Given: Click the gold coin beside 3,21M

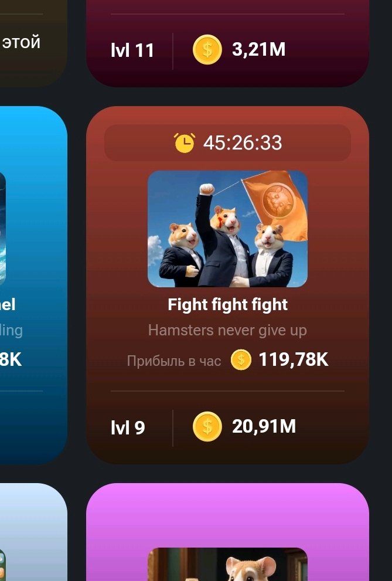Looking at the screenshot, I should click(x=207, y=50).
